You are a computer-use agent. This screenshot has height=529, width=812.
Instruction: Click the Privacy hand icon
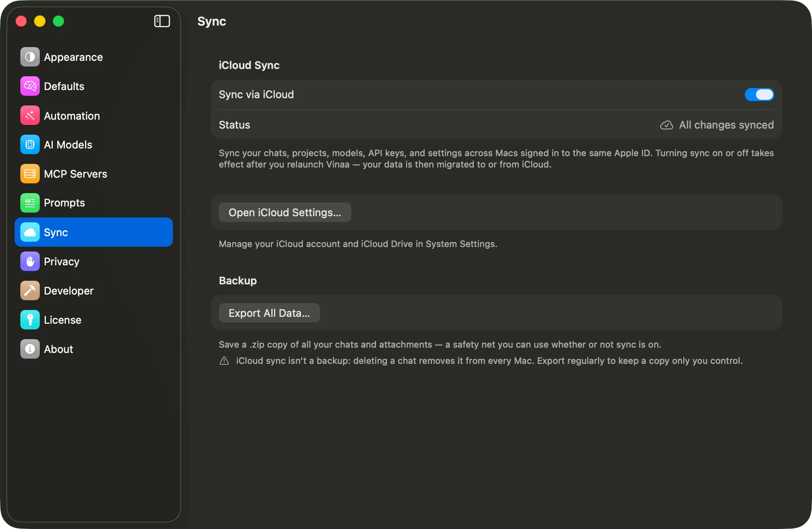[x=30, y=261]
